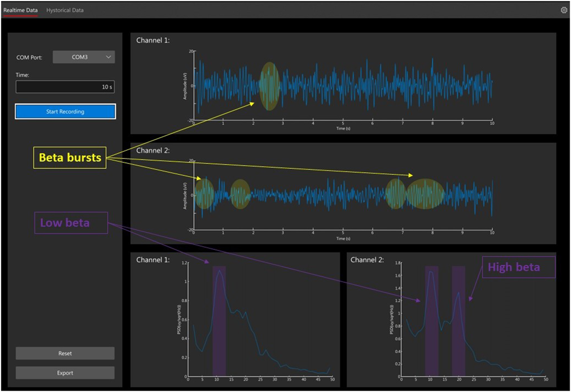Viewport: 571px width, 392px height.
Task: Click the largest burst ellipse in Channel 2
Action: point(425,194)
